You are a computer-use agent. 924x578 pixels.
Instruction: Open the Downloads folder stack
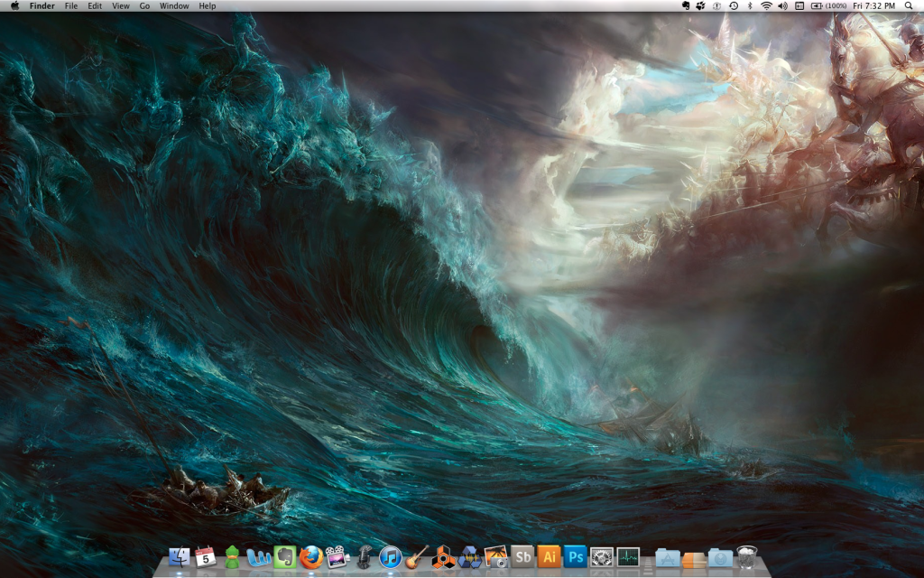[720, 557]
